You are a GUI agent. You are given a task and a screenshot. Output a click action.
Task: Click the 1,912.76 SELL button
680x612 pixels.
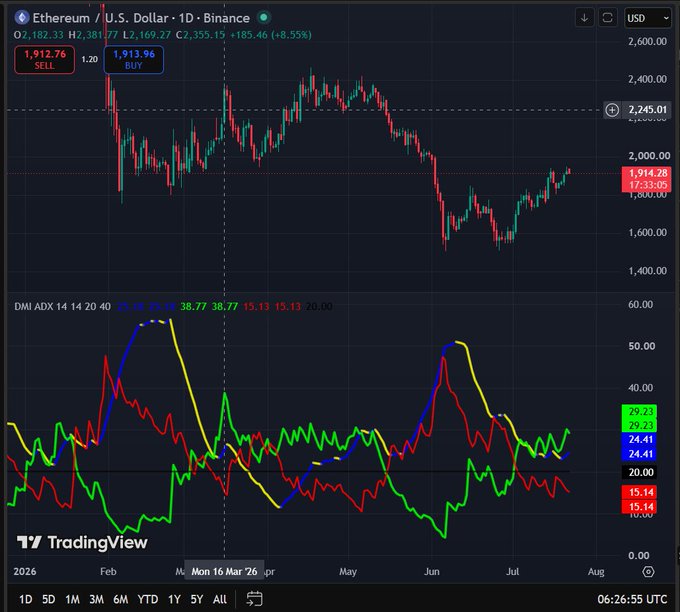tap(45, 60)
